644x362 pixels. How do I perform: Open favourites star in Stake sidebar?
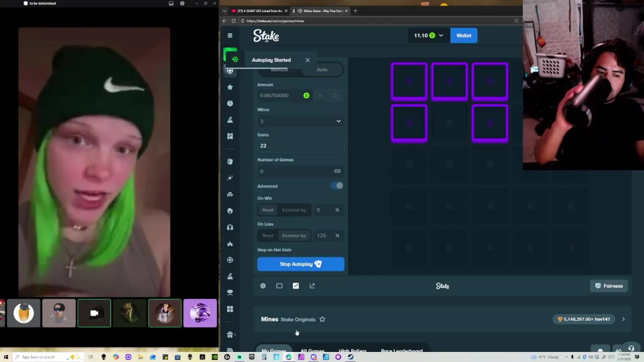(x=230, y=87)
